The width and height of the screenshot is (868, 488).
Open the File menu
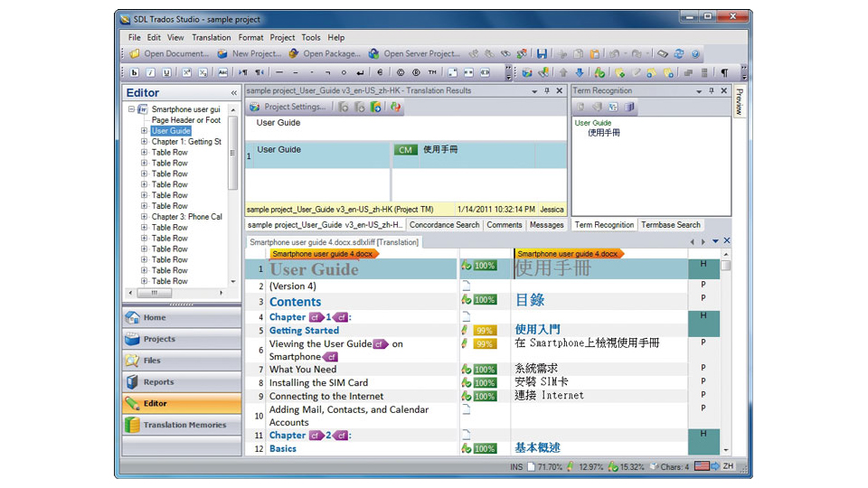coord(135,38)
